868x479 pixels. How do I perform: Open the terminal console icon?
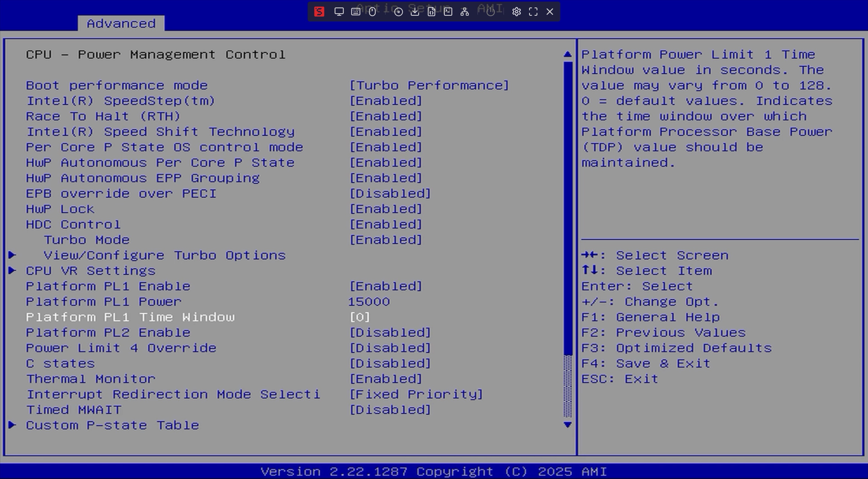click(448, 12)
